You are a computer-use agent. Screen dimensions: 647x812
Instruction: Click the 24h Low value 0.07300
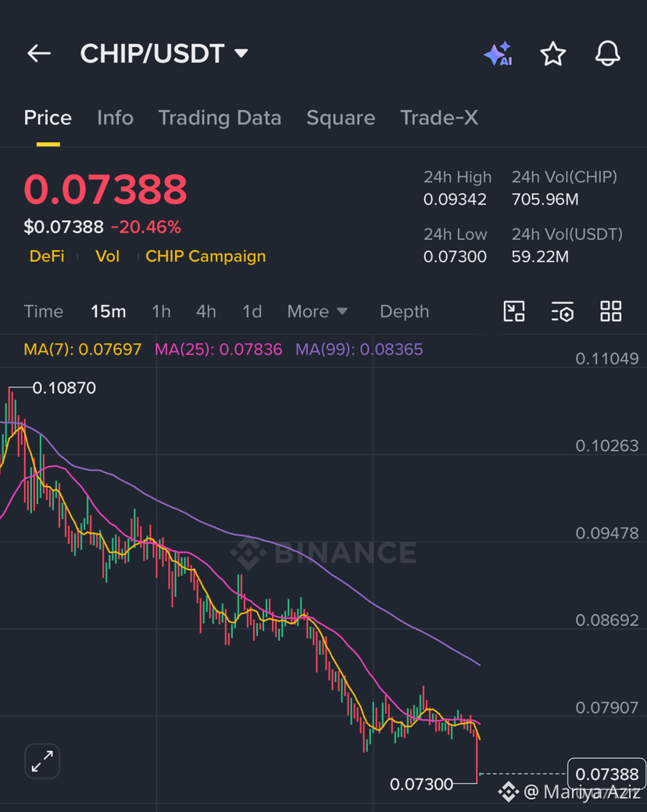tap(455, 257)
